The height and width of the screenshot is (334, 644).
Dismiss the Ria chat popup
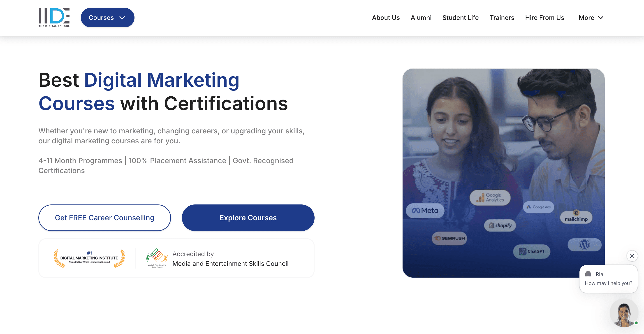point(632,256)
